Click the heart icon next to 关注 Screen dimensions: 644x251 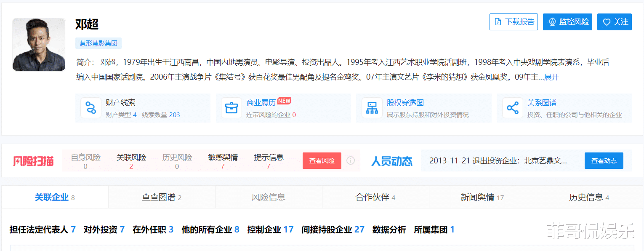point(606,21)
